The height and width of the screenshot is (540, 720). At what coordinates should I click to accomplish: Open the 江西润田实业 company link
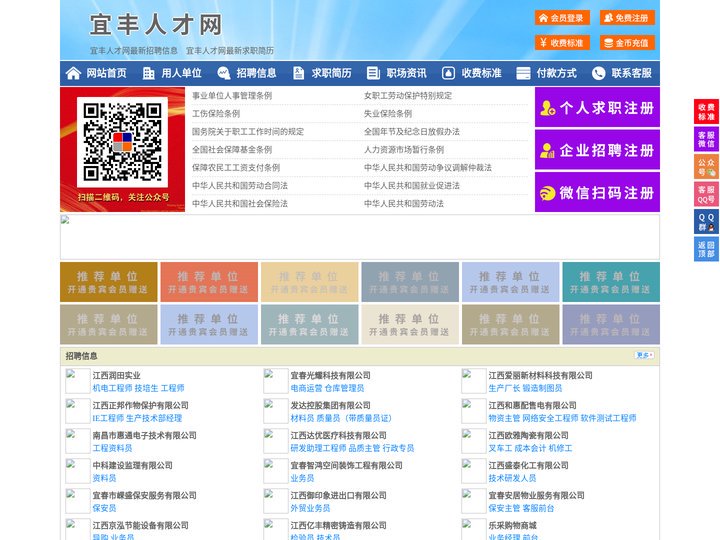tap(117, 375)
